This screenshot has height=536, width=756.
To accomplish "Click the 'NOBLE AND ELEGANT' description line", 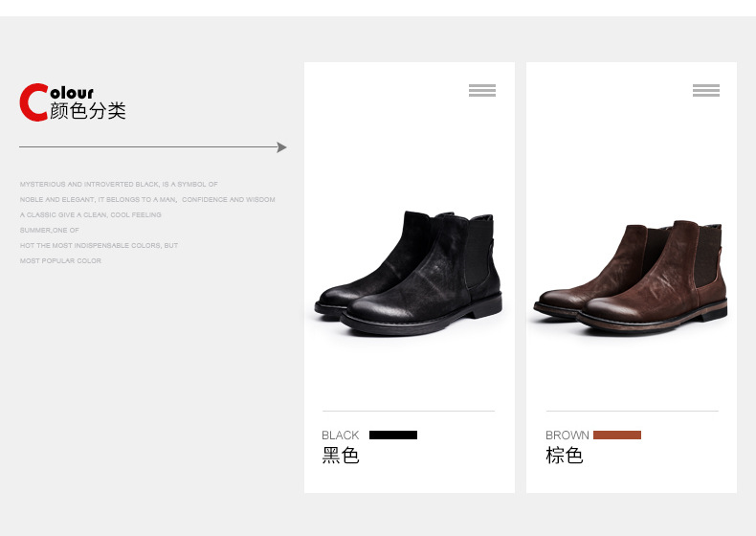I will click(147, 199).
